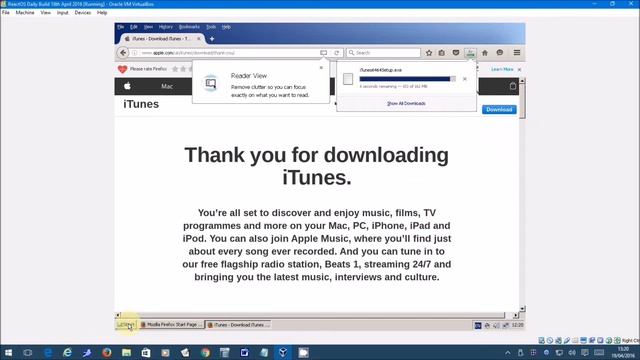Click the iTunes page heading
Viewport: 640px width, 360px height.
click(x=141, y=104)
